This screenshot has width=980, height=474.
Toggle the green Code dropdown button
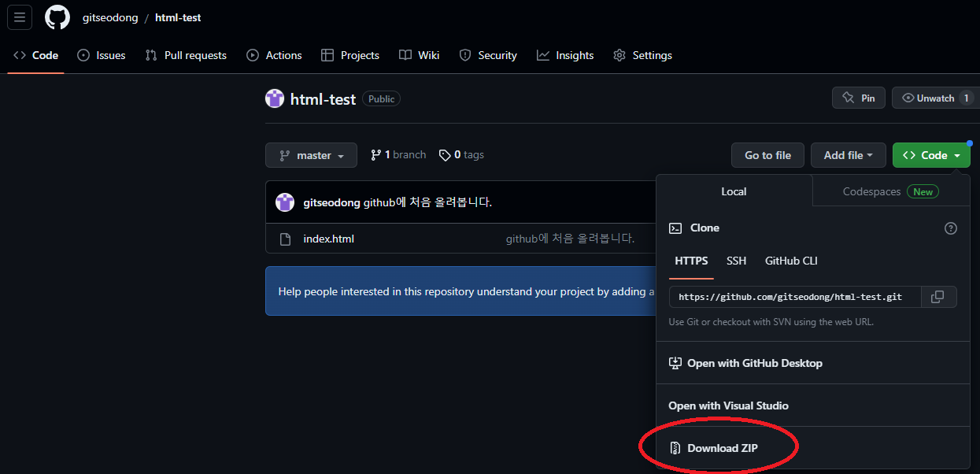(932, 155)
